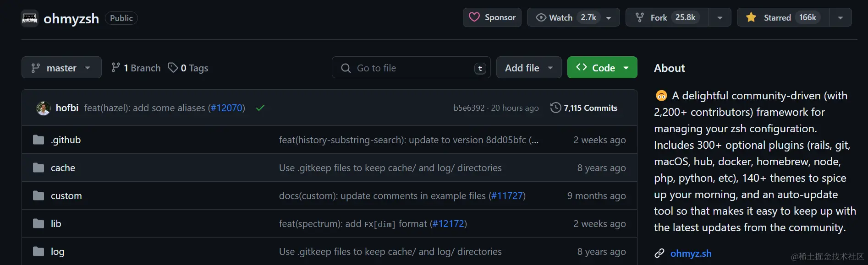Screen dimensions: 868x265
Task: Open the custom folder
Action: 66,196
